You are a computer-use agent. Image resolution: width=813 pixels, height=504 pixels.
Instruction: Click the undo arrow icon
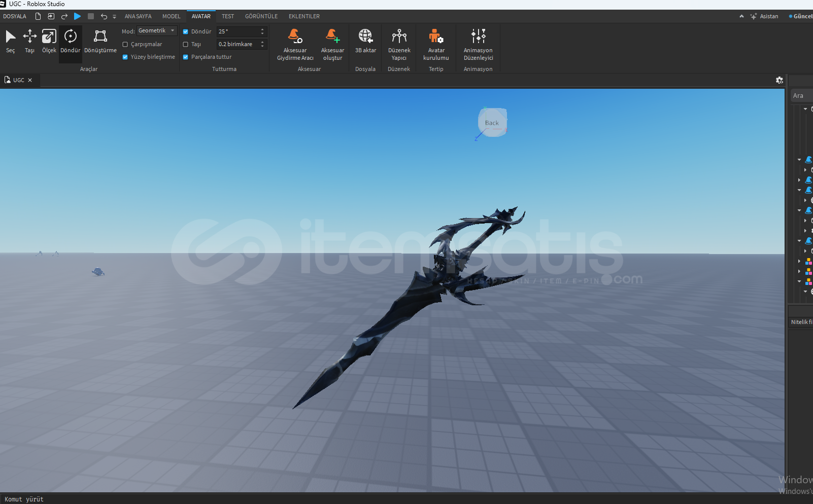pyautogui.click(x=104, y=16)
